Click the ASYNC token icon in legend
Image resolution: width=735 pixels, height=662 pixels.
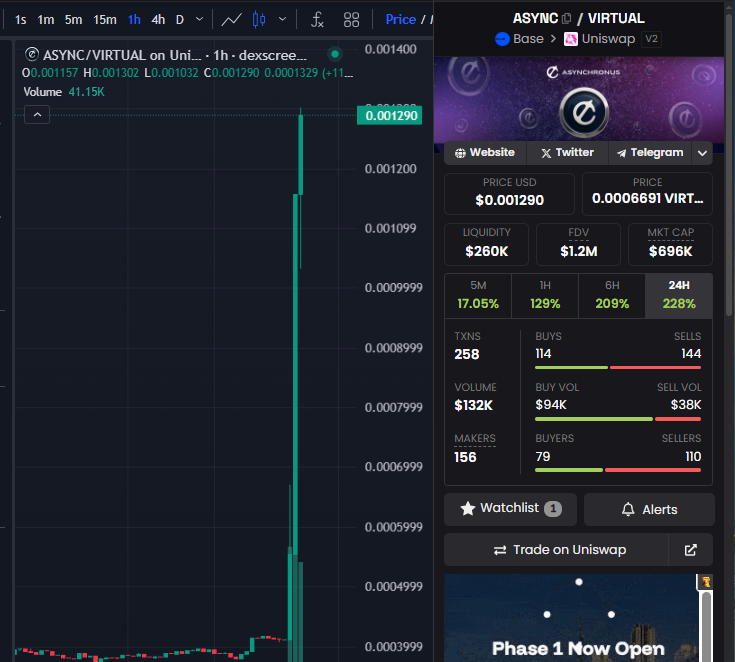tap(31, 54)
